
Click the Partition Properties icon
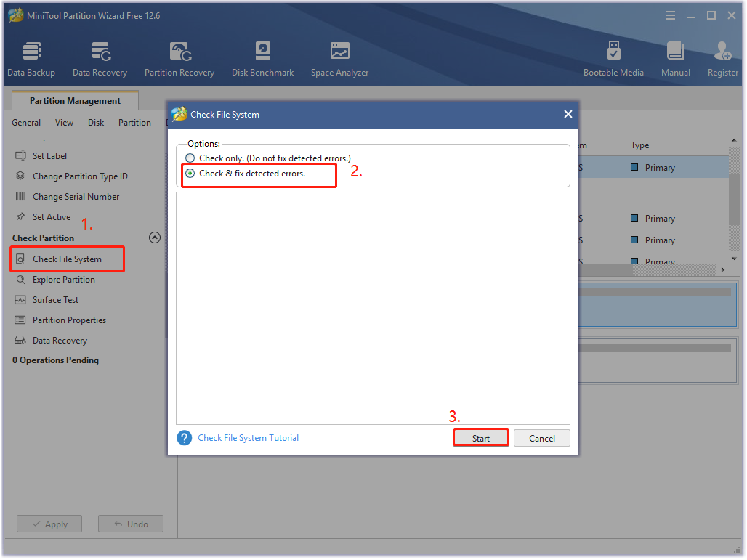(x=20, y=320)
